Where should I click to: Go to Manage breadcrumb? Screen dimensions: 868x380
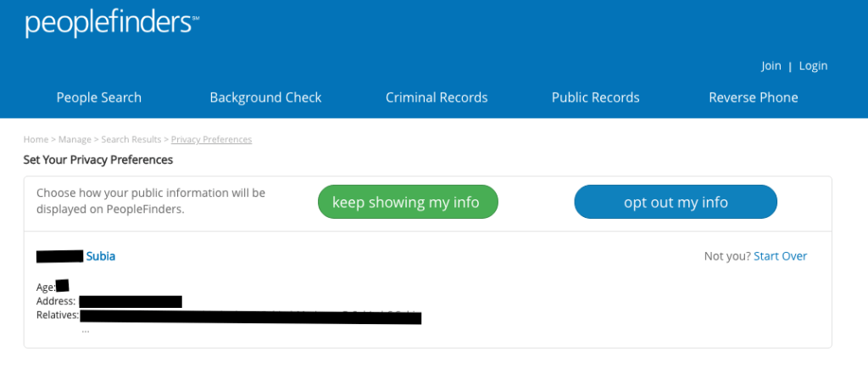(75, 139)
